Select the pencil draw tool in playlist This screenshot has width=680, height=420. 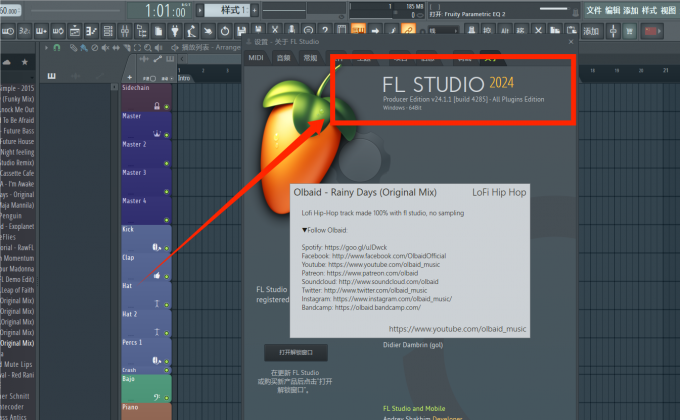click(x=73, y=48)
